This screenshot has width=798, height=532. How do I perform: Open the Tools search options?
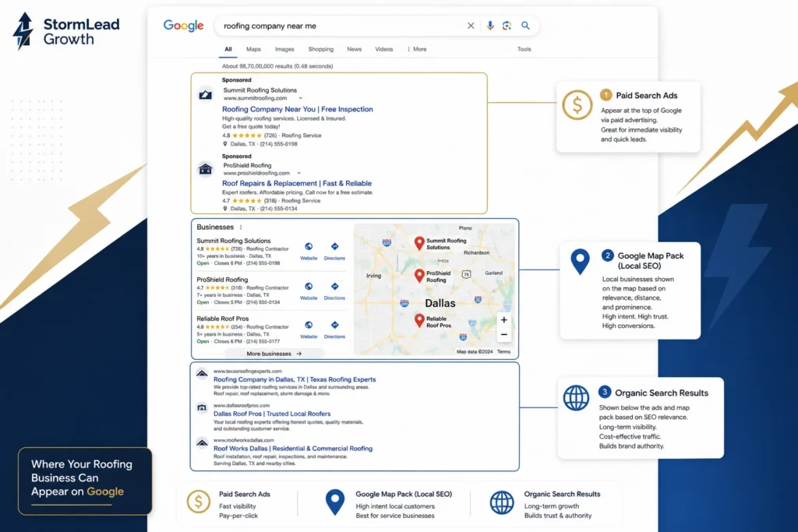(524, 49)
